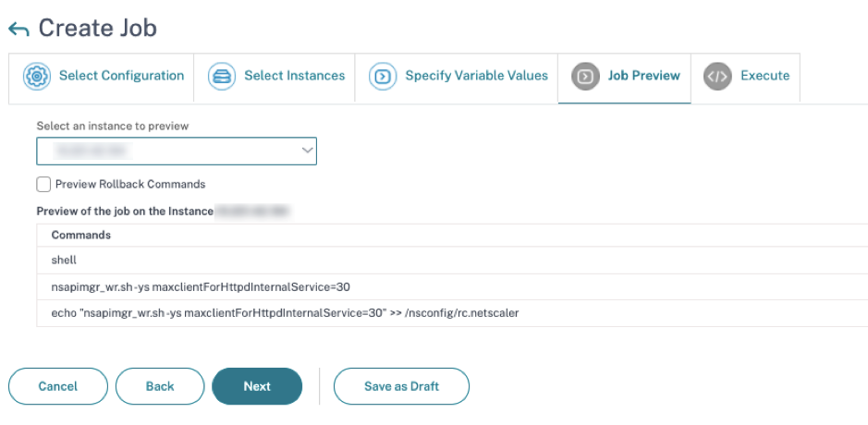Go back to the previous step
This screenshot has width=868, height=425.
click(x=160, y=386)
